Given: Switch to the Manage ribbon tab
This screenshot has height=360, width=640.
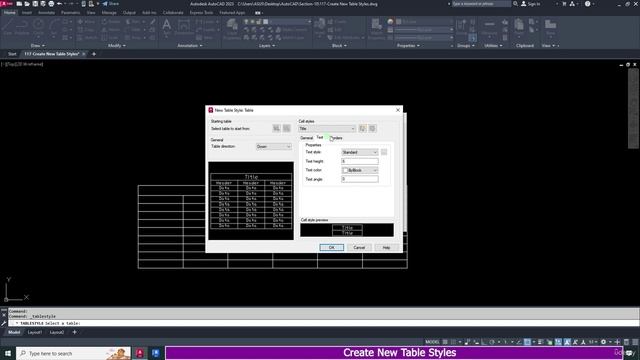Looking at the screenshot, I should click(109, 13).
